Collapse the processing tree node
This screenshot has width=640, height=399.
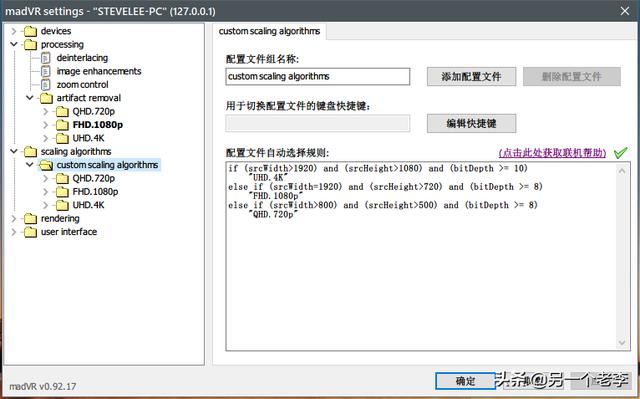coord(13,44)
